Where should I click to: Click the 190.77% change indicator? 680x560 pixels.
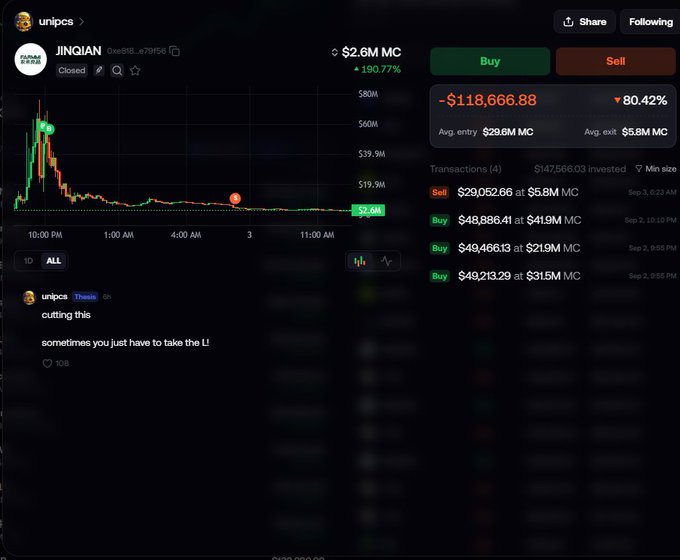[x=377, y=69]
